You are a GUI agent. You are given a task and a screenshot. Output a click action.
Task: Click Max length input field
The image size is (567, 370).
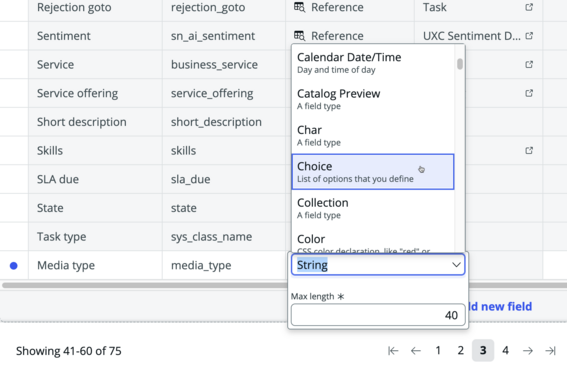378,315
